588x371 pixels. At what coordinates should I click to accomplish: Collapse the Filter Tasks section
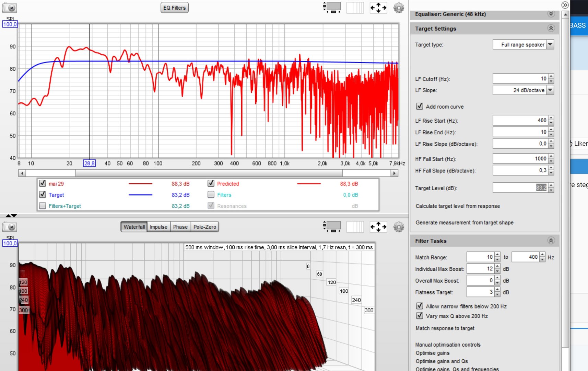(551, 241)
